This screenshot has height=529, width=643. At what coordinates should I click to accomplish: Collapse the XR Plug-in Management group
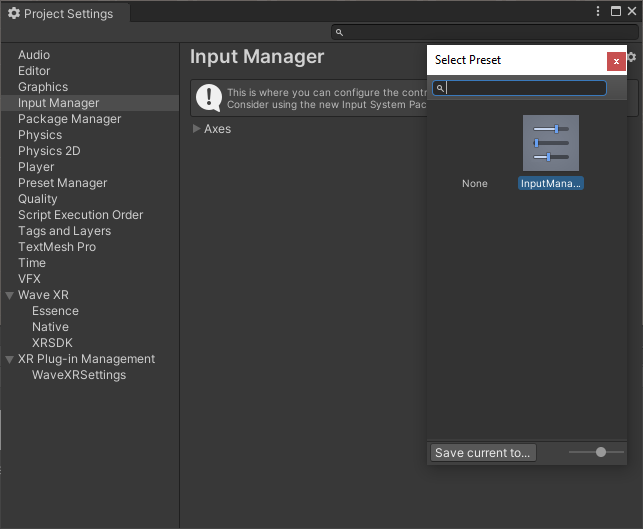tap(10, 359)
